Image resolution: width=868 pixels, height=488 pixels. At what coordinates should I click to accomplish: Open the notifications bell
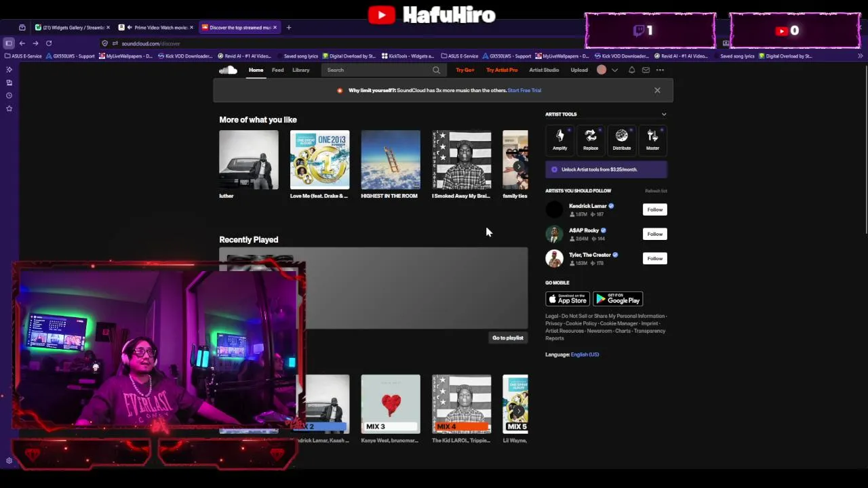[631, 70]
